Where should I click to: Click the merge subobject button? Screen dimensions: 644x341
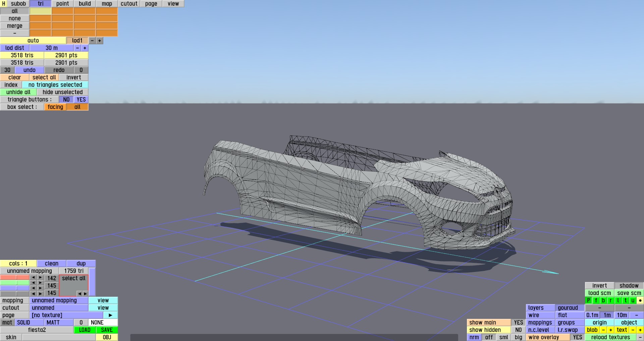[x=15, y=26]
